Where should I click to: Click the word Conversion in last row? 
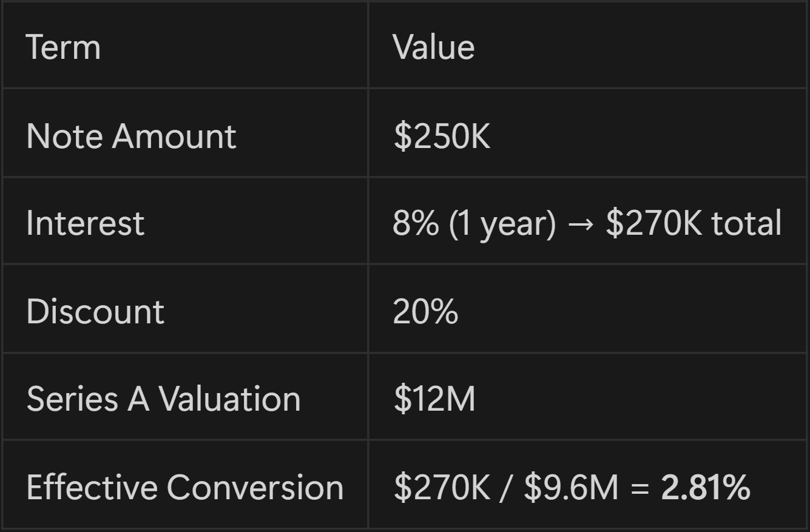[x=255, y=487]
